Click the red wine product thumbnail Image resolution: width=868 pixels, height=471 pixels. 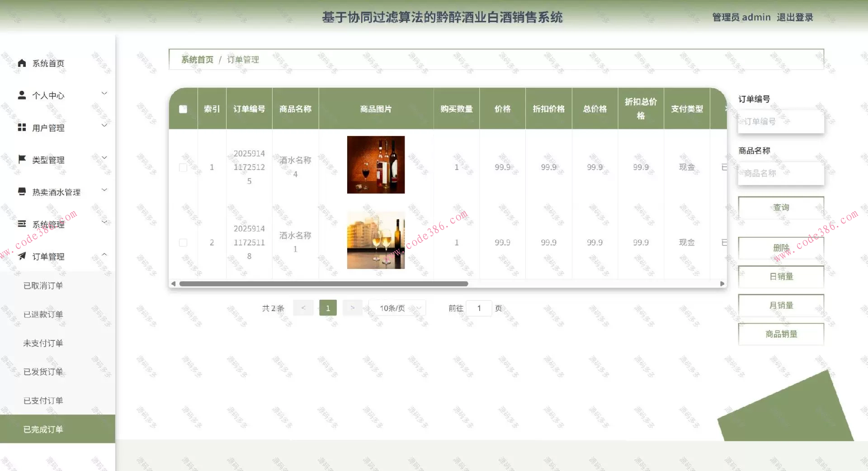(x=376, y=165)
